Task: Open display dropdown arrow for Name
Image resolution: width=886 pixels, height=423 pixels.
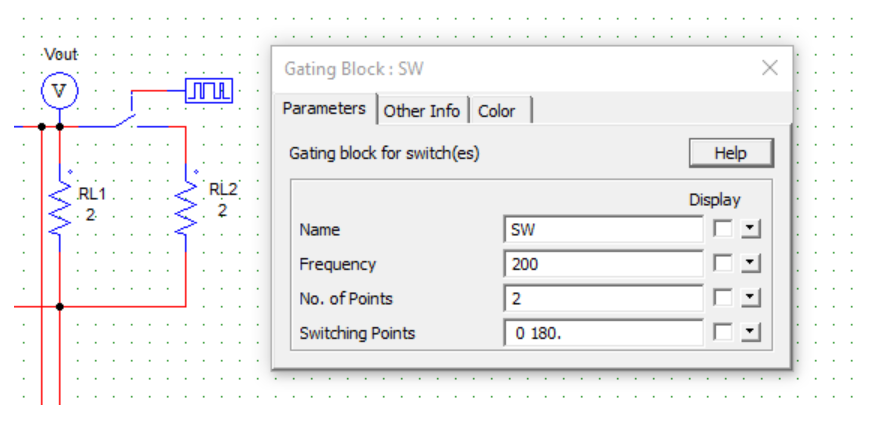Action: pos(750,229)
